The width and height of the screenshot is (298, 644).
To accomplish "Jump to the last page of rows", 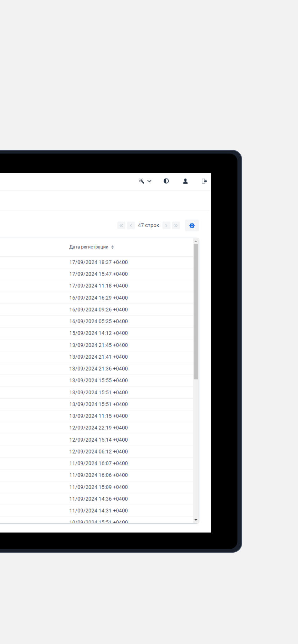I will (176, 225).
